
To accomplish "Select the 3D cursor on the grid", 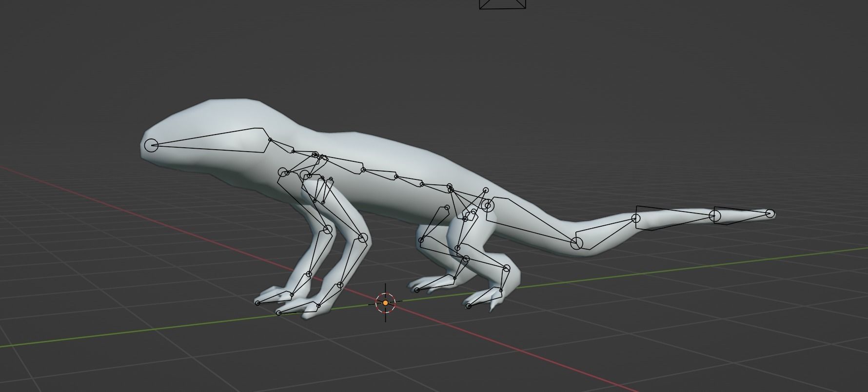I will (385, 303).
